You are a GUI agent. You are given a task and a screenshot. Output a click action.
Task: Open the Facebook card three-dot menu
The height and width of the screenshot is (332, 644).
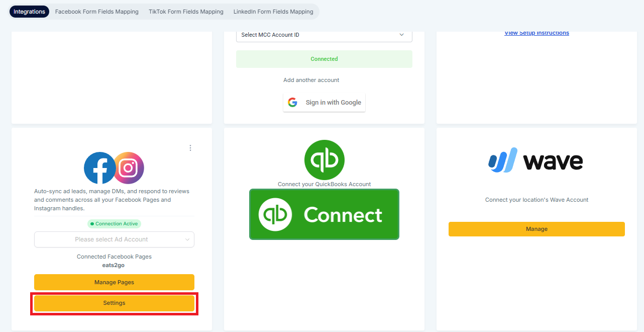coord(190,148)
